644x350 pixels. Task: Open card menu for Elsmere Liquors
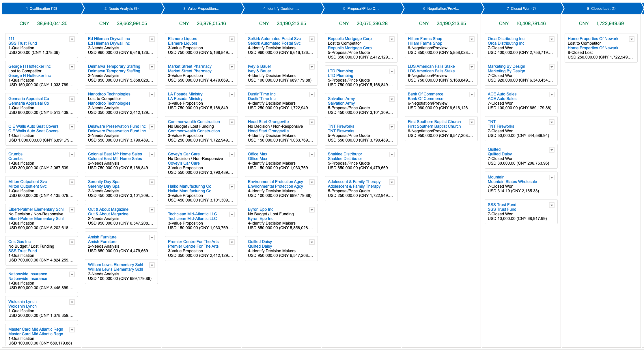click(x=232, y=39)
